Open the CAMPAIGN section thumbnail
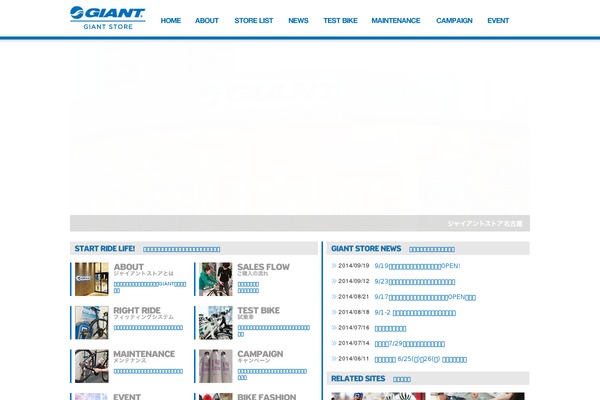Viewport: 600px width, 400px height. pyautogui.click(x=215, y=366)
